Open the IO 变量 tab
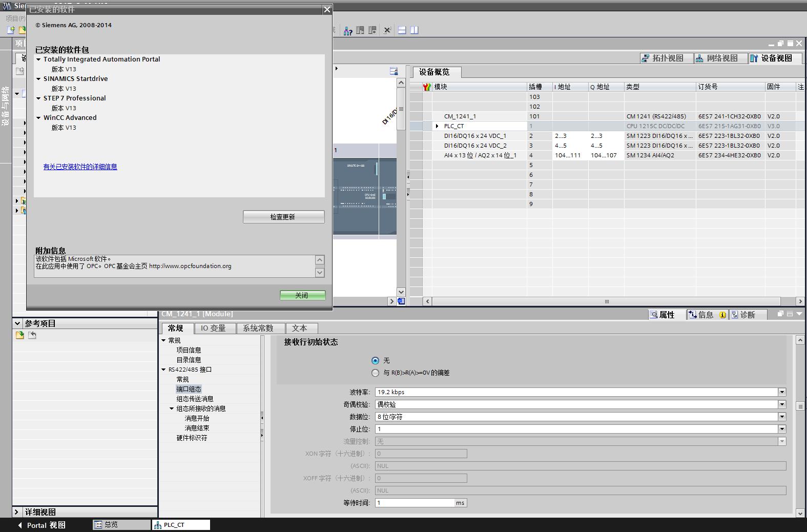The height and width of the screenshot is (532, 807). coord(215,329)
